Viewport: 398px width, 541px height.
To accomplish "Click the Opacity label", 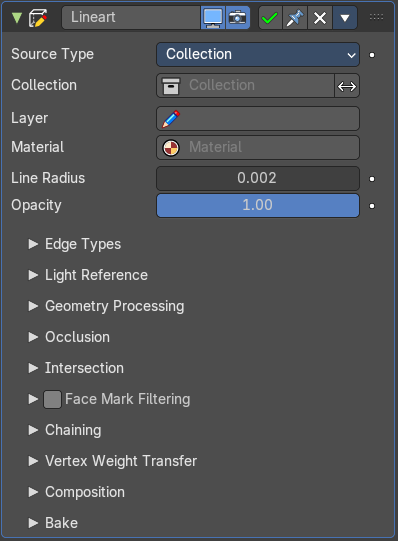I will coord(36,205).
